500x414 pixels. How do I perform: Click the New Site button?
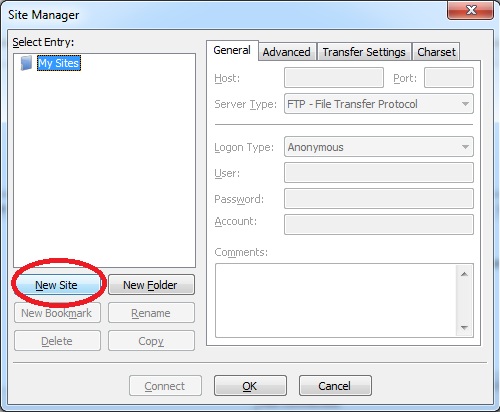coord(57,285)
